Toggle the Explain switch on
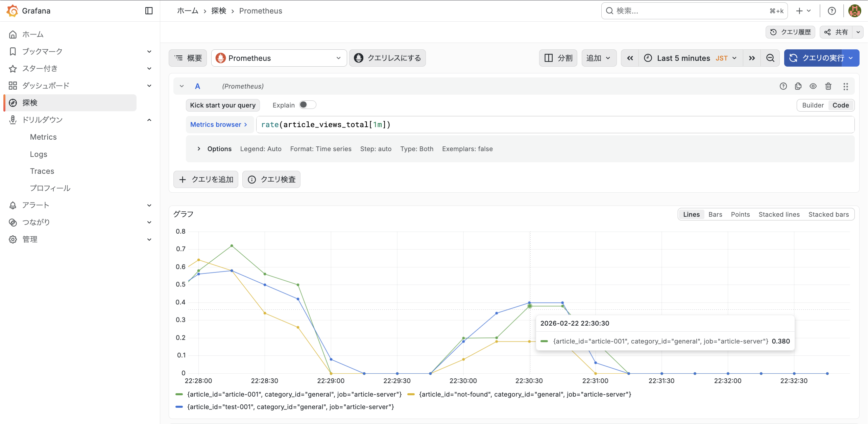Viewport: 868px width, 424px height. tap(307, 105)
